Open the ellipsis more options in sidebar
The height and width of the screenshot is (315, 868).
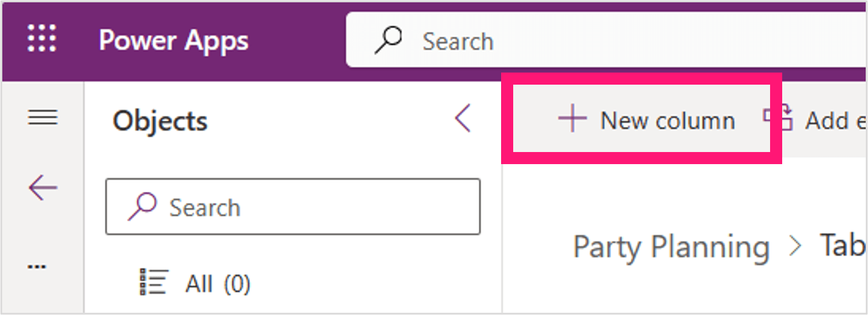[x=37, y=266]
